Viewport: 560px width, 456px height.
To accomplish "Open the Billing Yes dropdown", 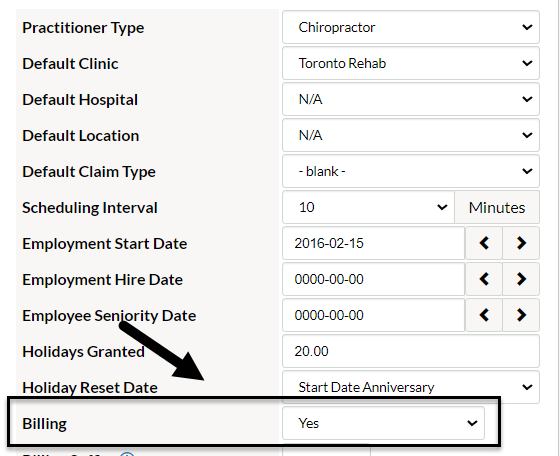I will pos(384,424).
